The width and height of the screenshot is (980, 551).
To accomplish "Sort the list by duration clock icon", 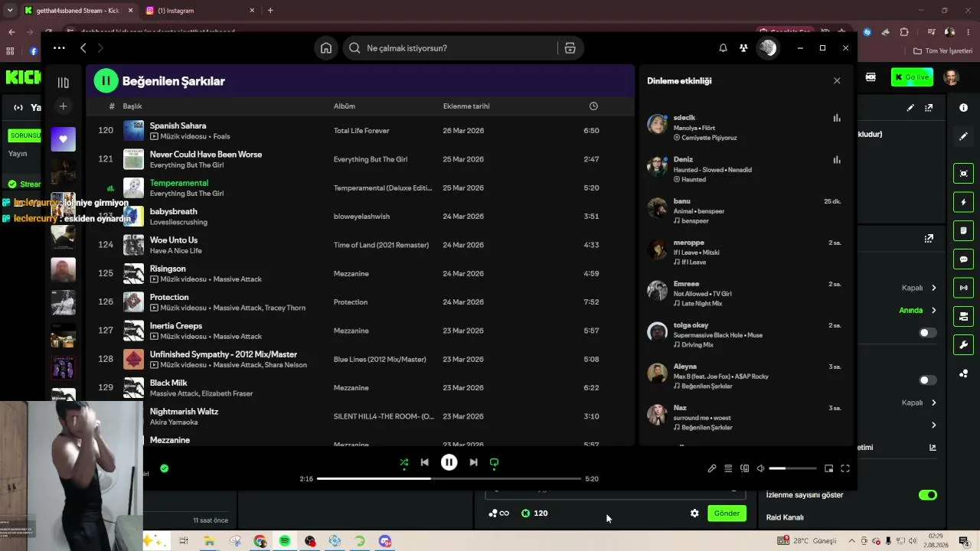I will coord(593,106).
